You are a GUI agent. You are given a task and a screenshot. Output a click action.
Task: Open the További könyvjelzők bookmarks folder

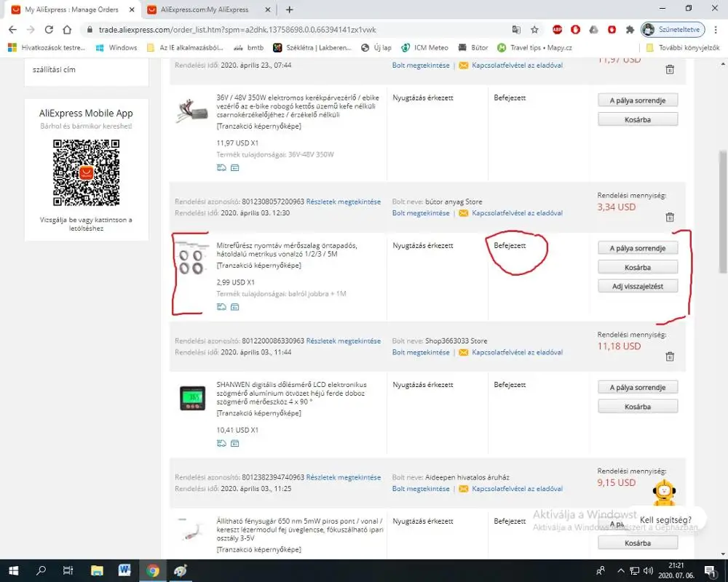pyautogui.click(x=683, y=47)
